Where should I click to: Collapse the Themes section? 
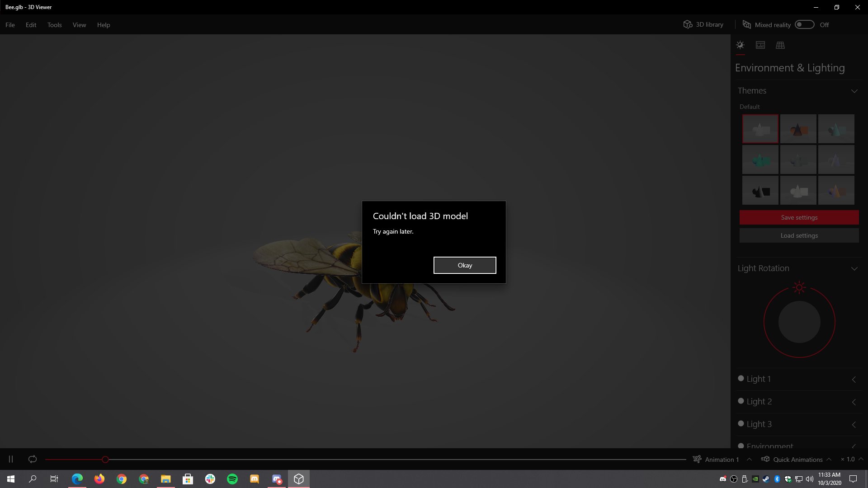(x=854, y=91)
